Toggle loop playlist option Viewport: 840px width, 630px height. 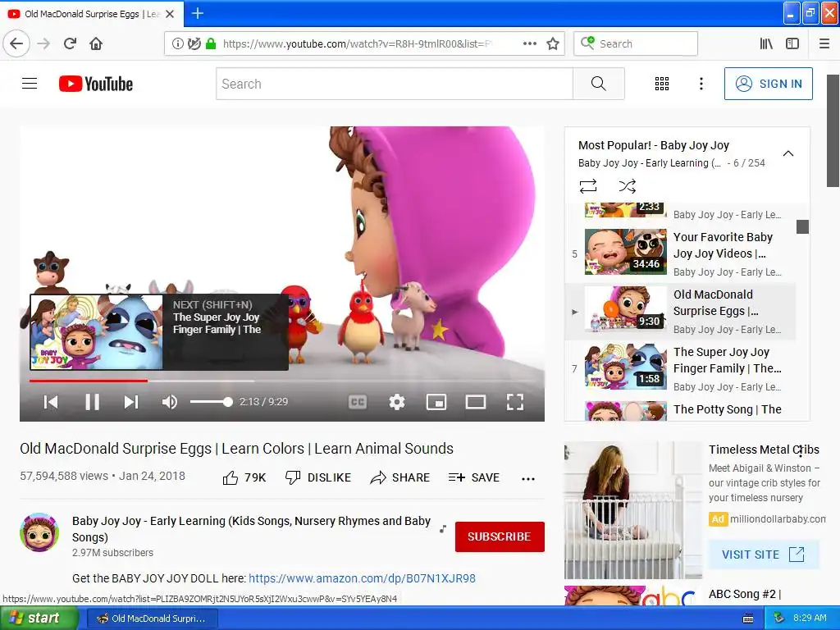tap(587, 186)
